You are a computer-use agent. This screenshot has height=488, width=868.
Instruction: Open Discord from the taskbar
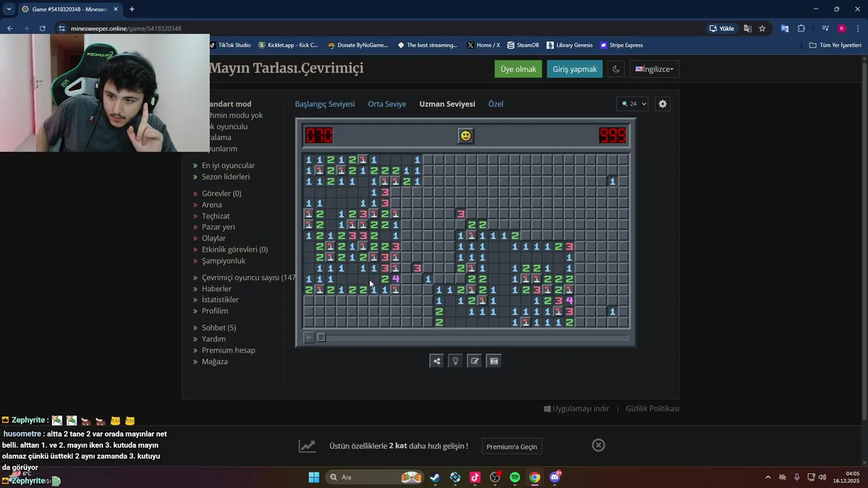click(555, 477)
